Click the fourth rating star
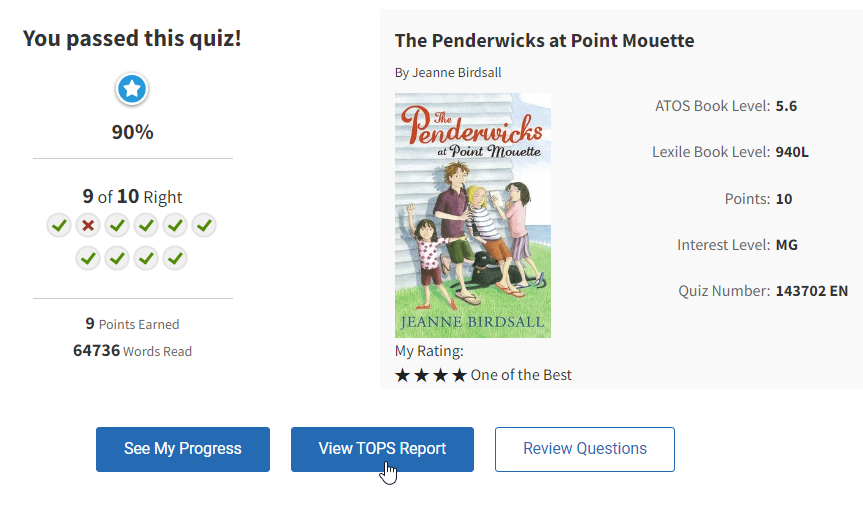The image size is (863, 505). 459,375
